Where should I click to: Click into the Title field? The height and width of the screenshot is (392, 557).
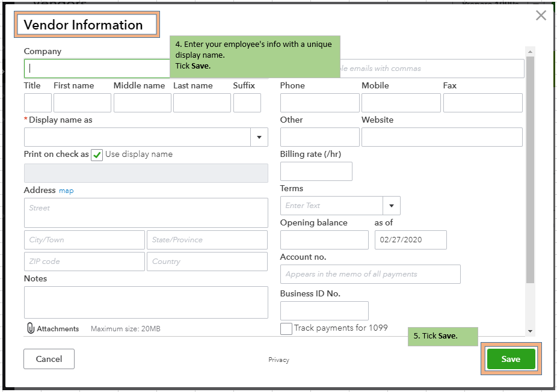tap(38, 103)
